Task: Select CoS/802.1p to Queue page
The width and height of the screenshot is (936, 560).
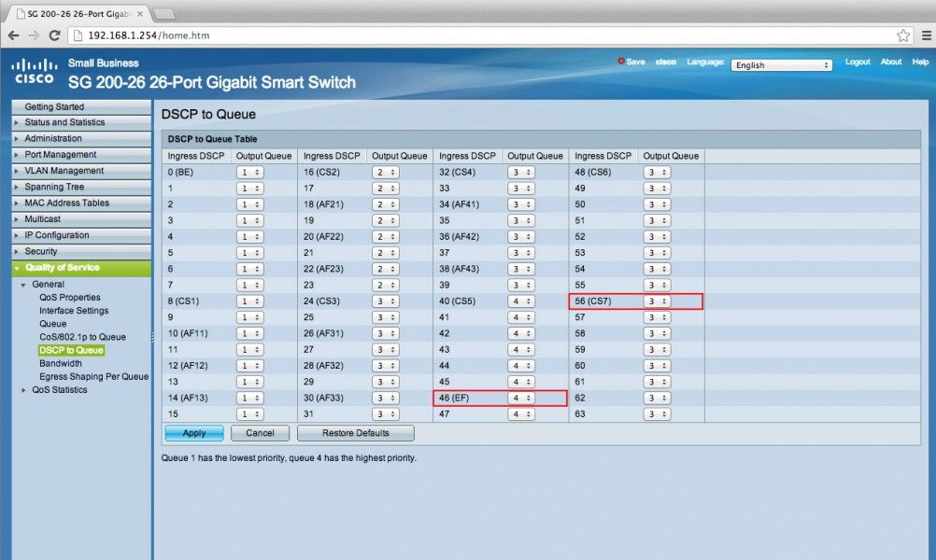Action: pyautogui.click(x=82, y=337)
